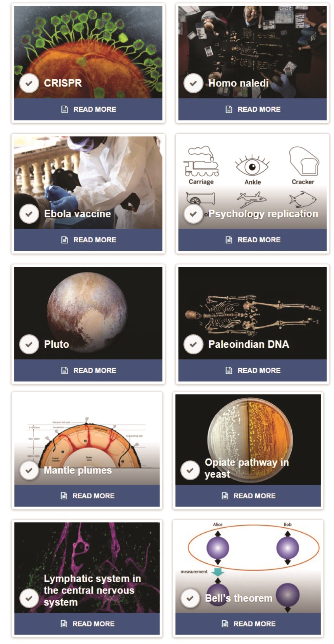Toggle the Paleoindian DNA checkmark circle
The image size is (334, 644).
pyautogui.click(x=193, y=344)
